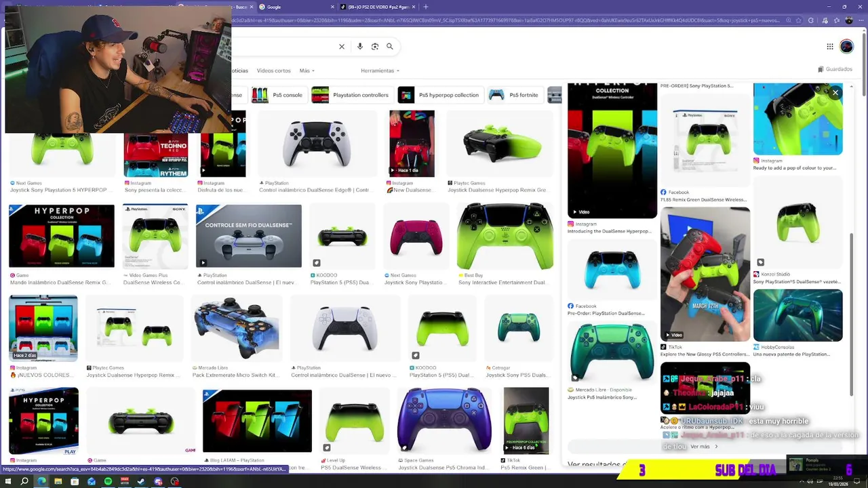Open the Kanzol Studio green controller image
This screenshot has height=488, width=868.
(798, 222)
